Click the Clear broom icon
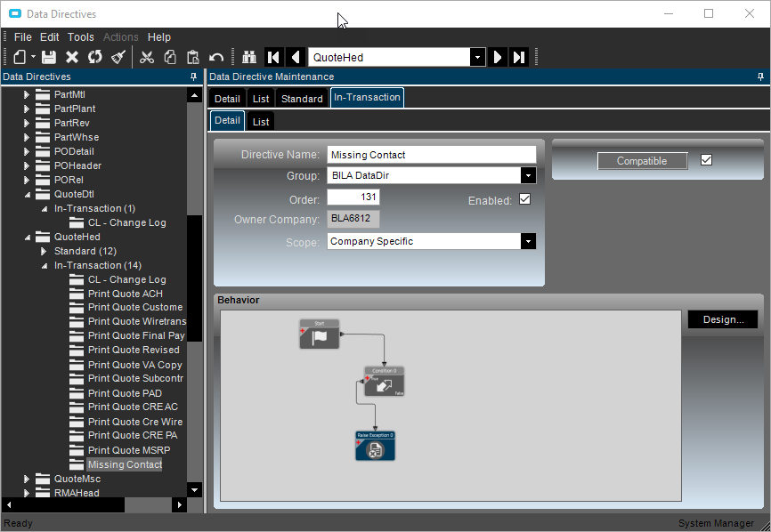 [x=118, y=57]
